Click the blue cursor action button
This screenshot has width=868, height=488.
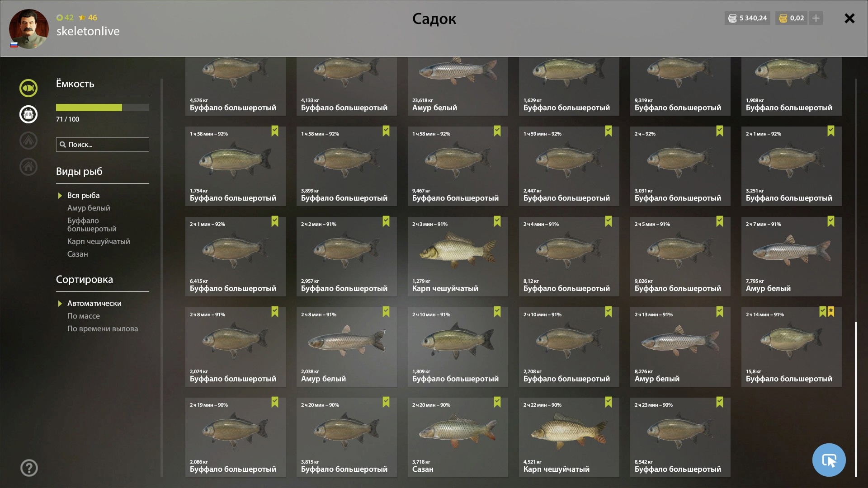(829, 460)
